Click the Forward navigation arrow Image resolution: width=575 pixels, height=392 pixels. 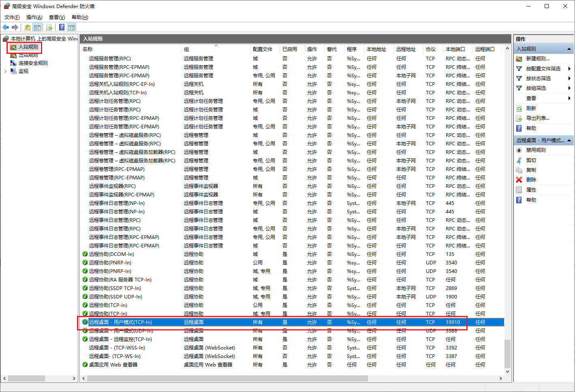coord(15,27)
